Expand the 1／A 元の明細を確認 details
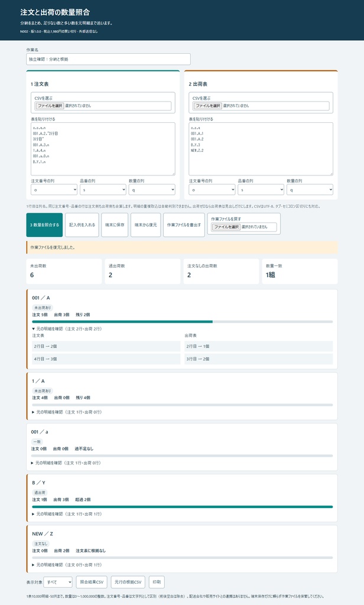 tap(67, 412)
